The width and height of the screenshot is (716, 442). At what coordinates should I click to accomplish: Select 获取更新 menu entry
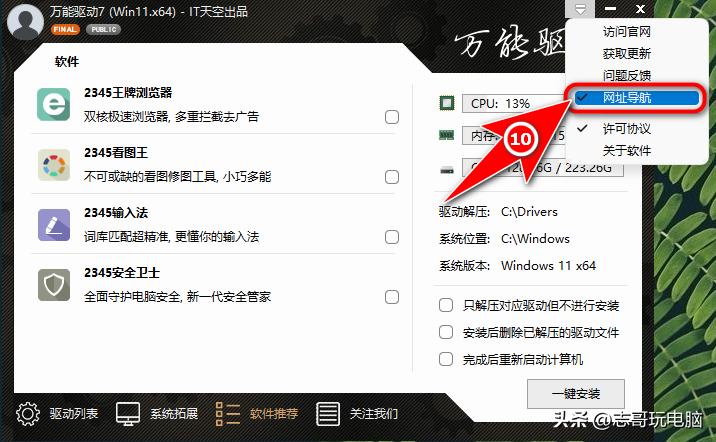click(x=626, y=54)
